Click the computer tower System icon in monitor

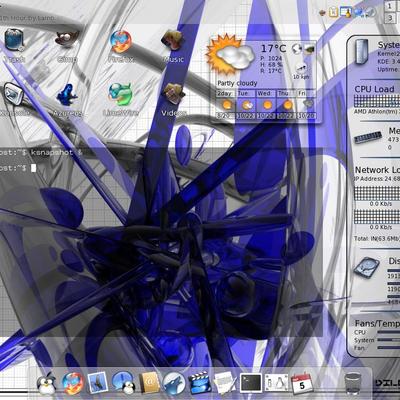pyautogui.click(x=362, y=51)
